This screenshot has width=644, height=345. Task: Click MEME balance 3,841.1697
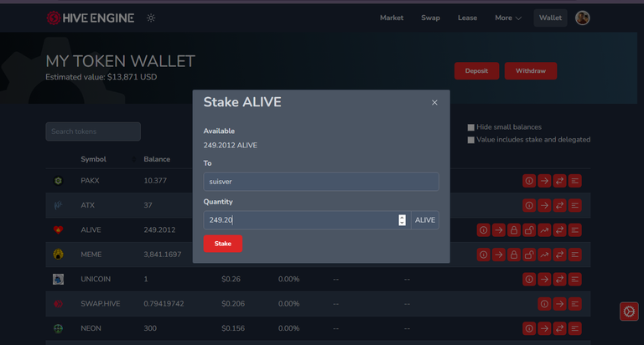(162, 255)
